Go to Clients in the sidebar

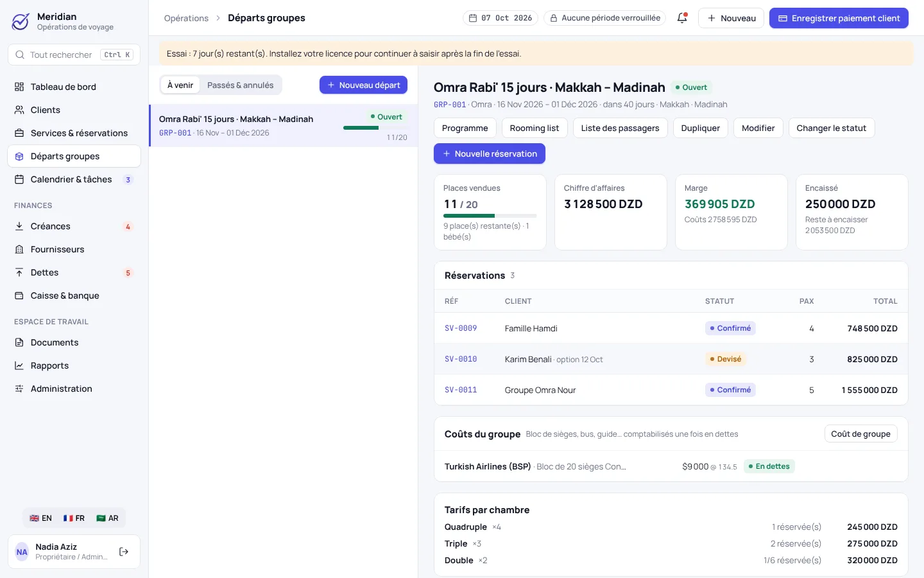74,110
